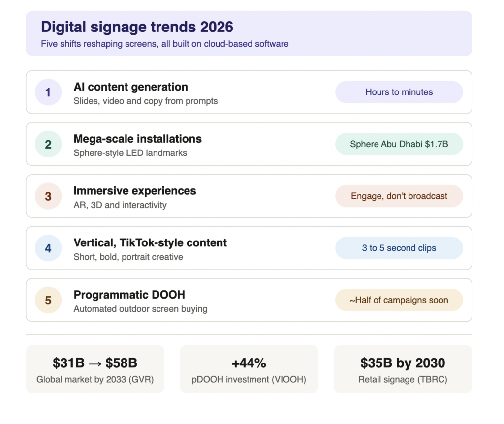The image size is (504, 424).
Task: Click the 'Engage, don't broadcast' pill
Action: click(399, 196)
